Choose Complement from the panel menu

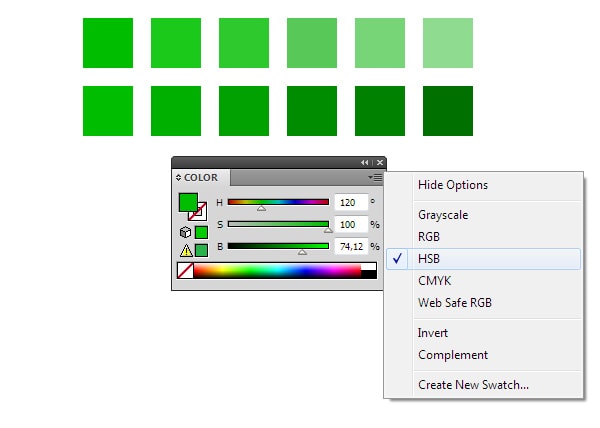click(x=453, y=355)
